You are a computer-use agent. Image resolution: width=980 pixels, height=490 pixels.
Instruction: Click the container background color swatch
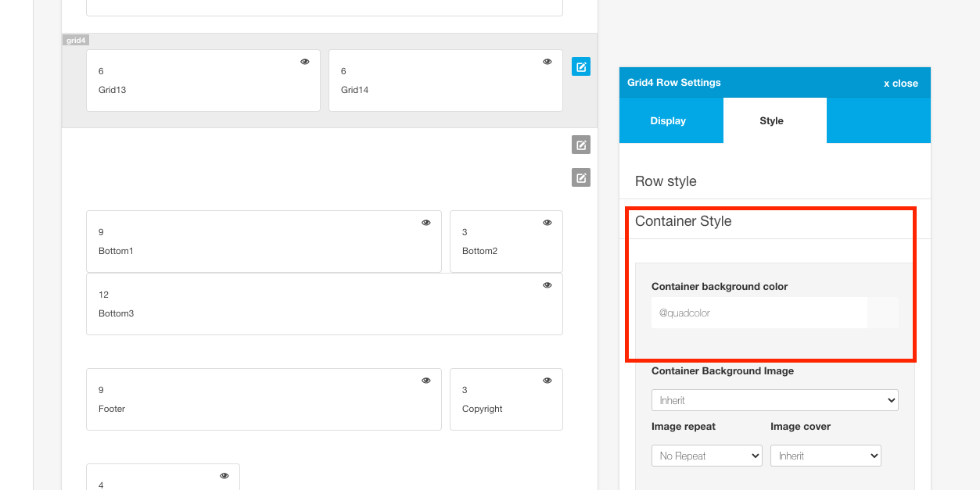pos(883,313)
